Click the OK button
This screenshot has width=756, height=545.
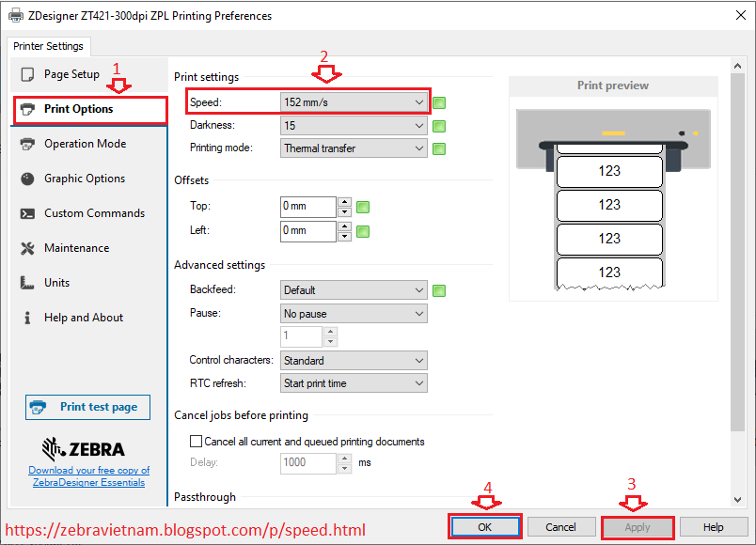point(484,527)
